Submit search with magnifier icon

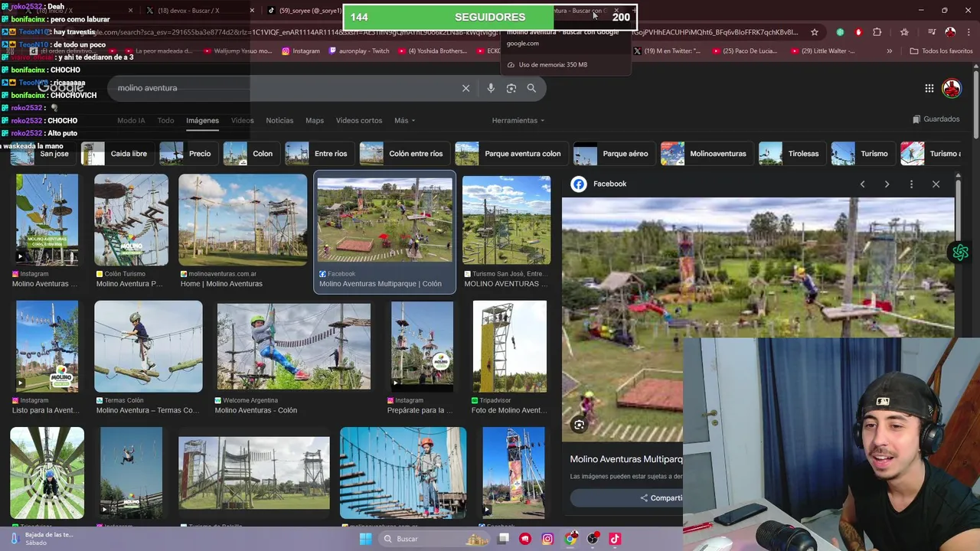click(x=531, y=88)
